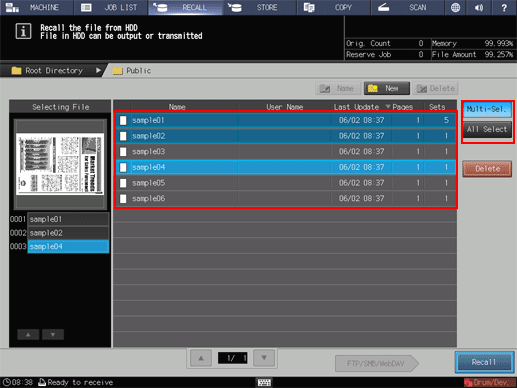Image resolution: width=517 pixels, height=388 pixels.
Task: Select the sample06 file row
Action: [x=286, y=199]
